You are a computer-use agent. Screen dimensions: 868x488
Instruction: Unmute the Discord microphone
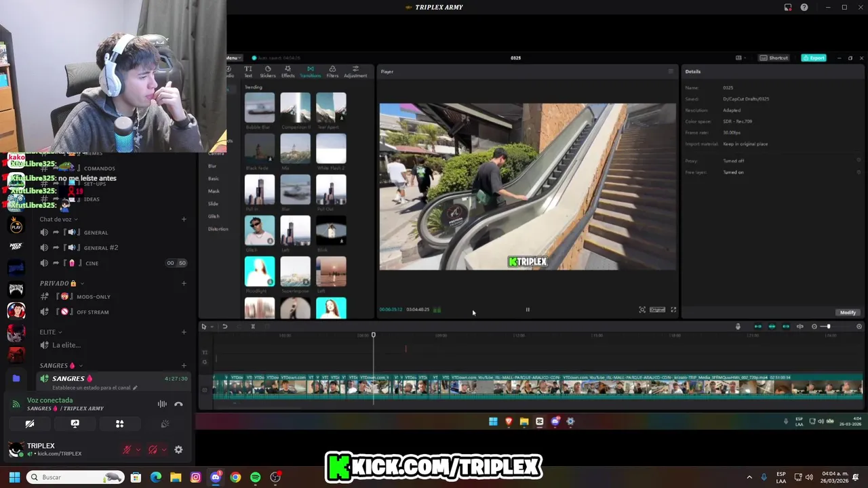coord(127,450)
